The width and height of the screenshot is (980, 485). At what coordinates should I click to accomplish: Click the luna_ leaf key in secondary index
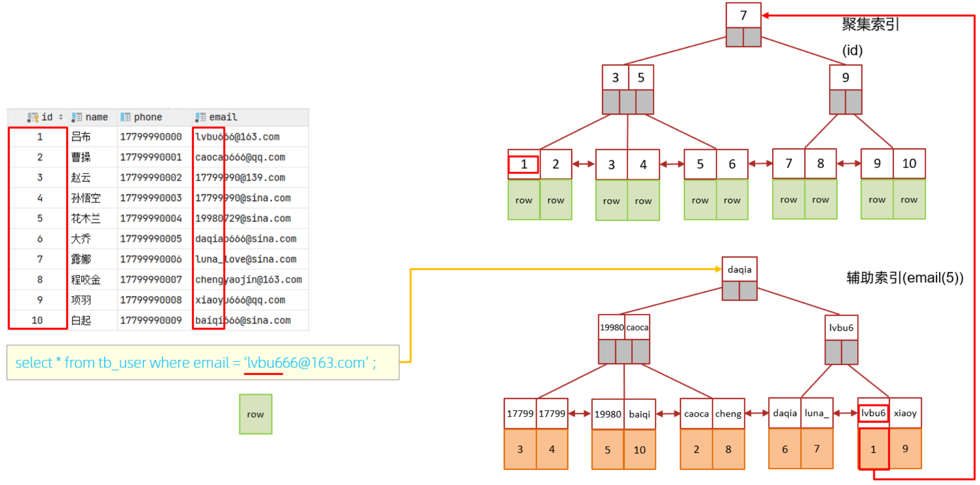click(816, 413)
